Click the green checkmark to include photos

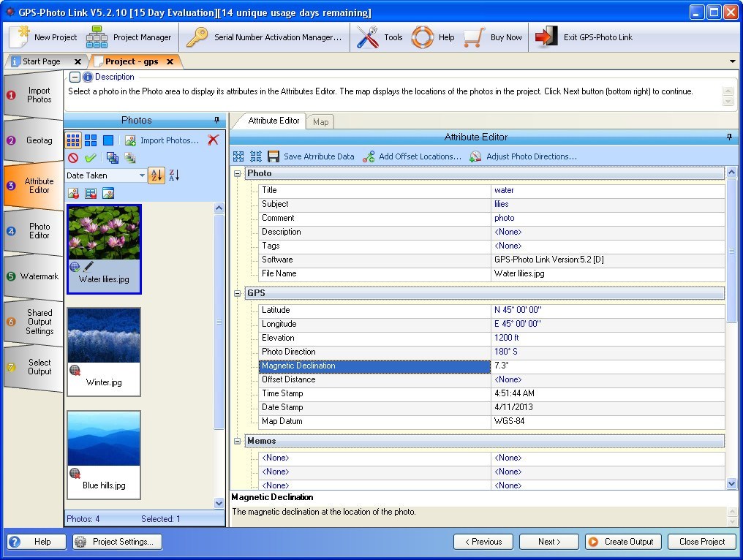click(x=91, y=157)
